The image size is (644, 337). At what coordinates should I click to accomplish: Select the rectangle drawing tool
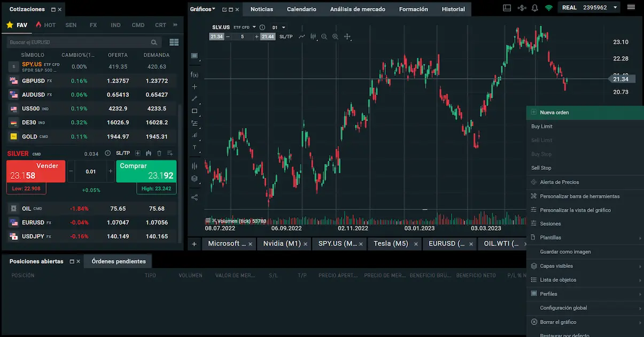[x=195, y=111]
